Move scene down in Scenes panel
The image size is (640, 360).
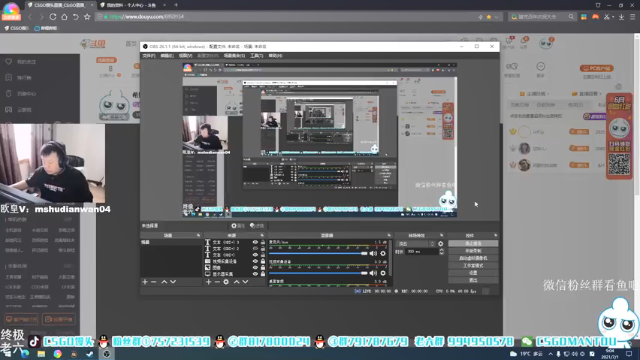173,282
